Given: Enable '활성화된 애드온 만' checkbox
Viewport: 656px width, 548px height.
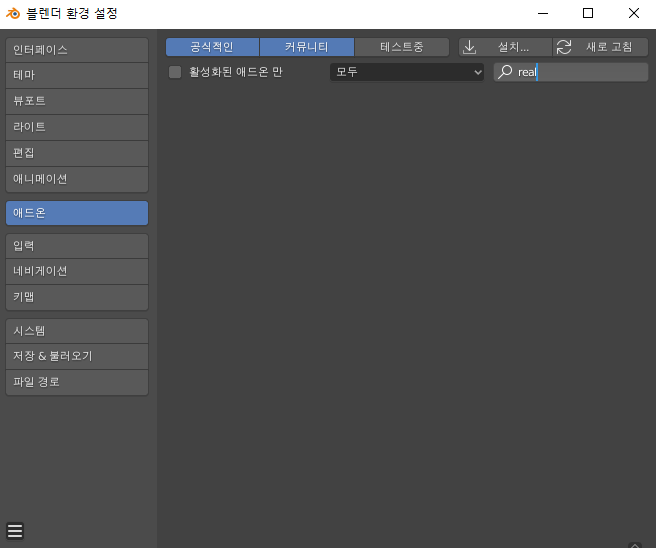Looking at the screenshot, I should coord(175,72).
